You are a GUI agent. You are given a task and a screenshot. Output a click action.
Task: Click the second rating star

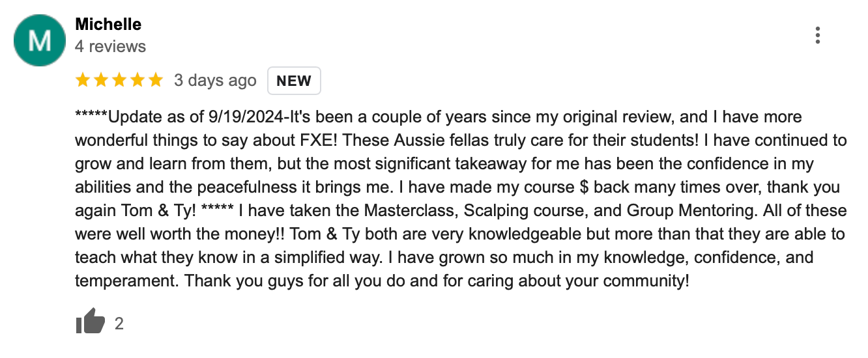[x=101, y=81]
